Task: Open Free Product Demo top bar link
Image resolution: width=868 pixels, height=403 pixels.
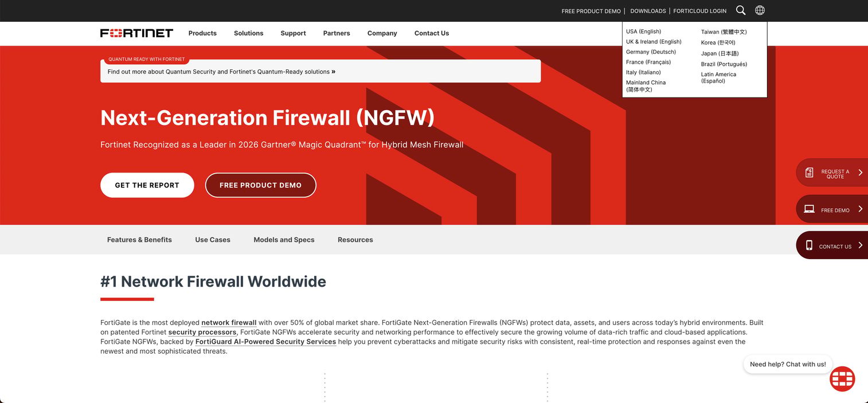Action: coord(591,11)
